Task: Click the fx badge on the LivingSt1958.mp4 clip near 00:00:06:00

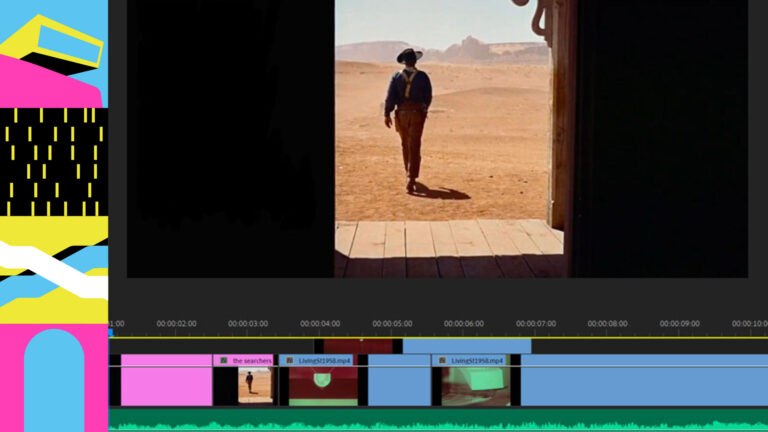Action: coord(442,360)
